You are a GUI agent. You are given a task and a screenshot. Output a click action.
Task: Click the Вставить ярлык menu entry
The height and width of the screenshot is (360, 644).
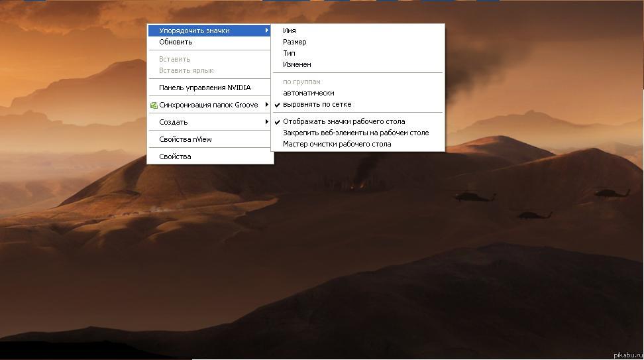point(186,70)
